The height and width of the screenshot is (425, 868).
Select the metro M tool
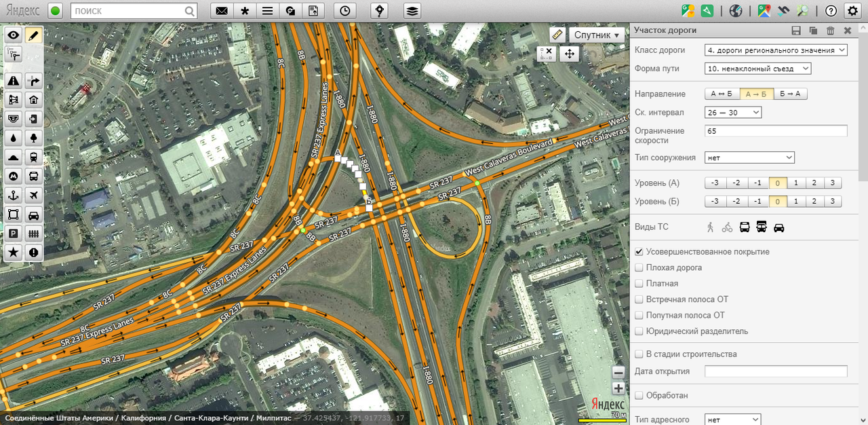tap(13, 176)
